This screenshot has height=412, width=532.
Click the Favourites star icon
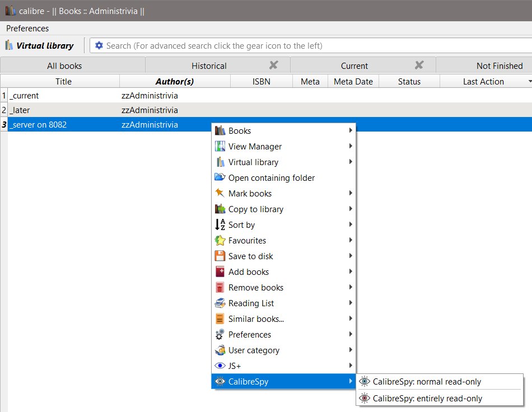point(220,240)
